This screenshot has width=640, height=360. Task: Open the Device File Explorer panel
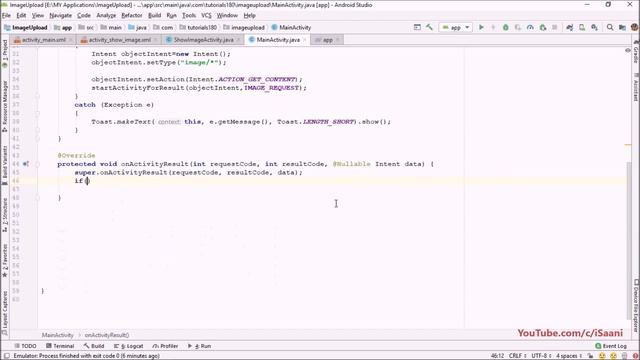[636, 306]
